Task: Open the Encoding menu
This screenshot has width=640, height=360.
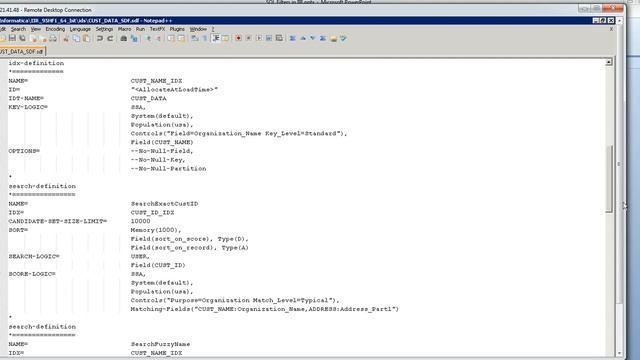Action: tap(55, 29)
